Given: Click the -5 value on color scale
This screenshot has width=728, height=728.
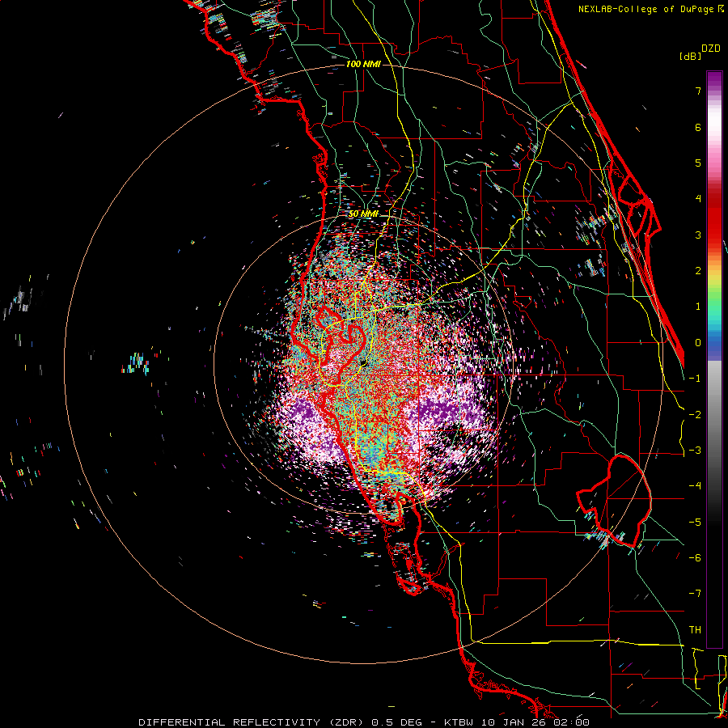Looking at the screenshot, I should (x=695, y=523).
